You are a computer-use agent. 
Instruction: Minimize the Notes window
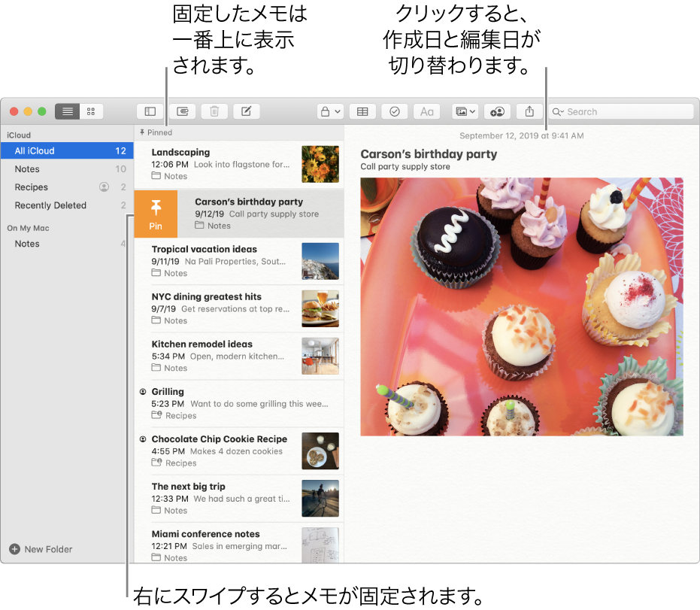[28, 111]
